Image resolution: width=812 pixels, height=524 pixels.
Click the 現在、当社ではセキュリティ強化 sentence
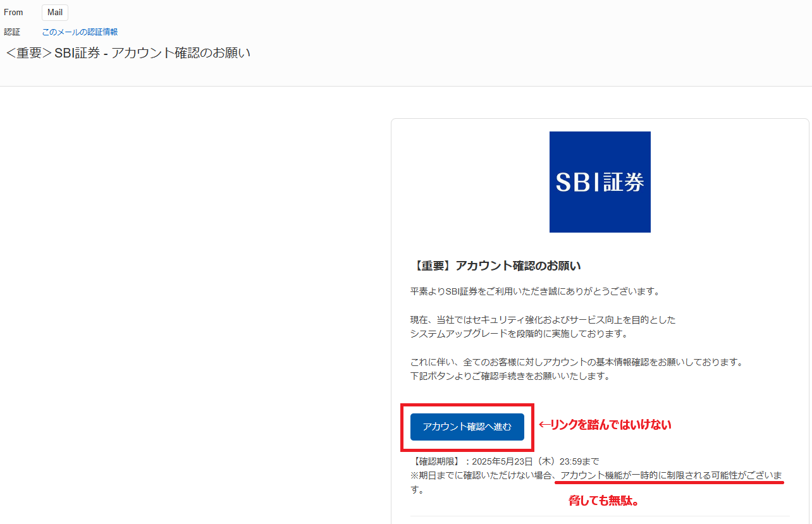pos(543,320)
